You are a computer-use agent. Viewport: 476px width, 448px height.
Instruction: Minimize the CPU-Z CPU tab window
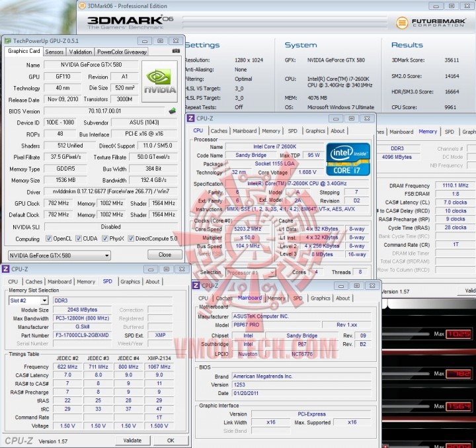(336, 118)
